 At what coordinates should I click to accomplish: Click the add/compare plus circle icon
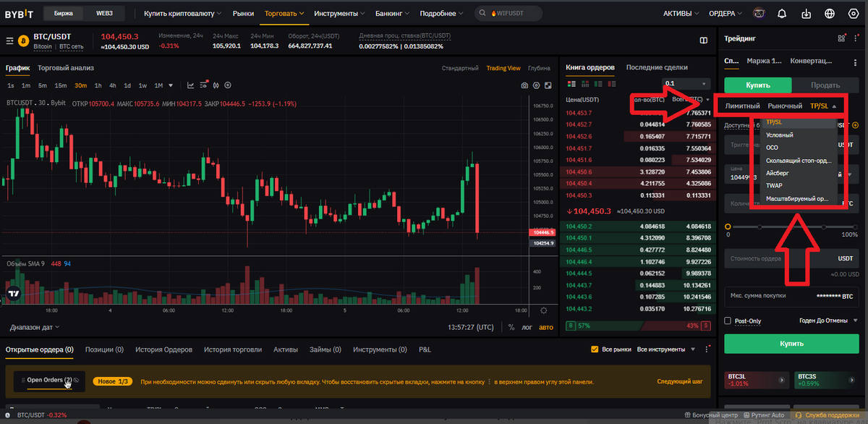coord(227,85)
